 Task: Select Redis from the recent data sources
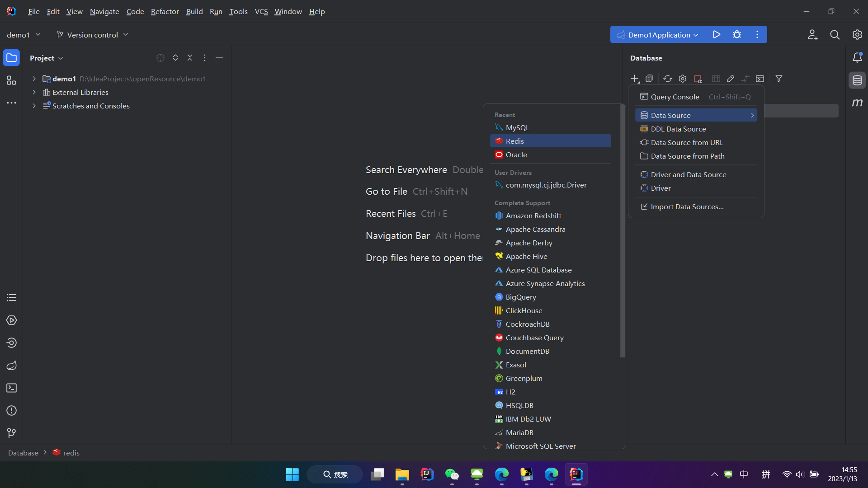[514, 141]
